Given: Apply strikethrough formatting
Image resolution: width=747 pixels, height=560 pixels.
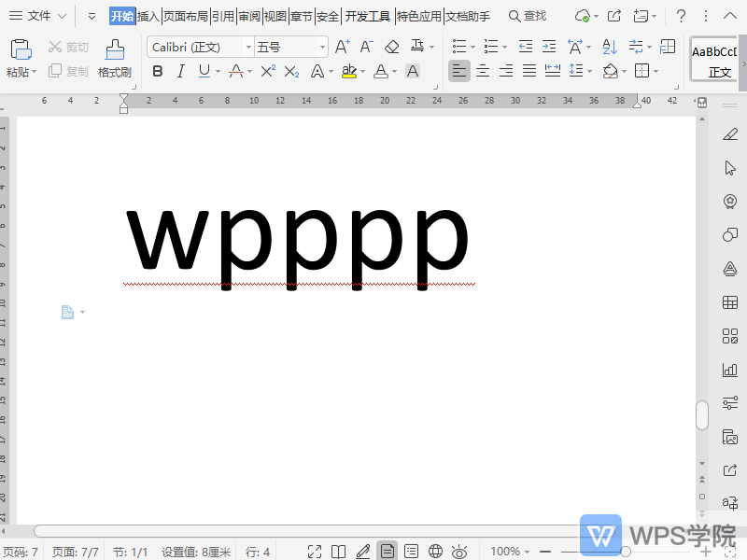Looking at the screenshot, I should tap(236, 70).
